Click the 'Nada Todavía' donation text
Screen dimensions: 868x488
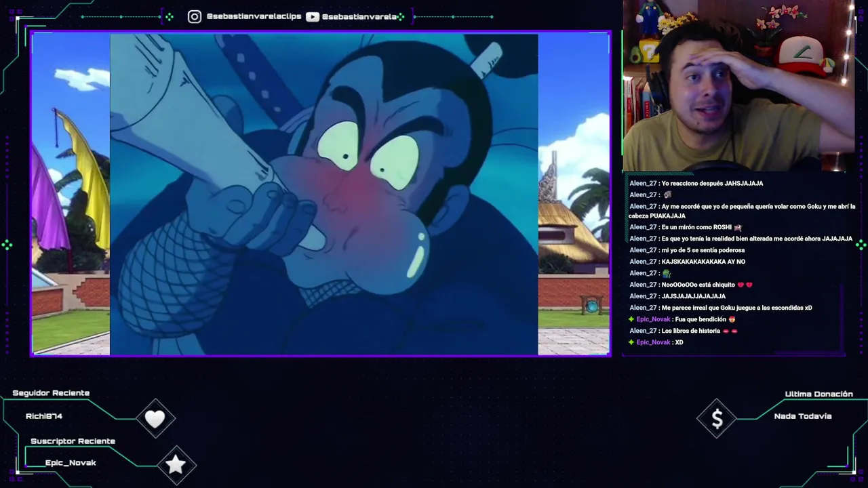(803, 416)
